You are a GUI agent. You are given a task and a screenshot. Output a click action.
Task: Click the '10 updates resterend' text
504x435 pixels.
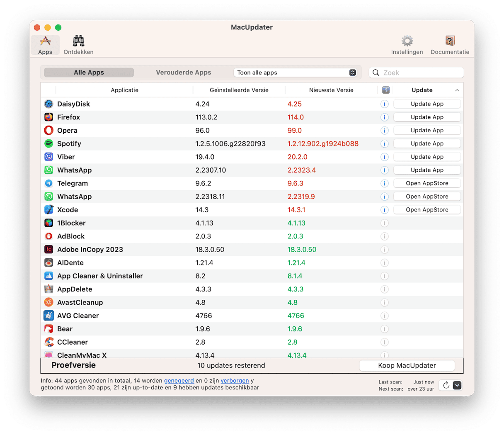[x=231, y=366]
